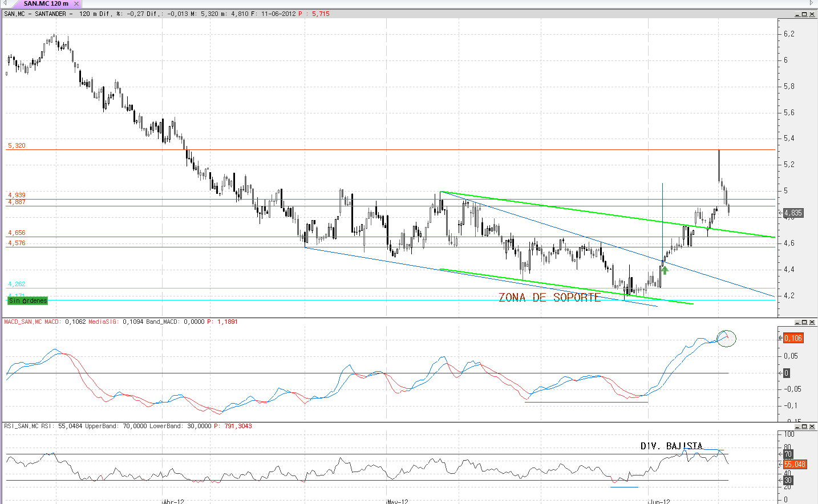Close the MACD indicator pane
Screen dimensions: 818x504
click(x=812, y=322)
